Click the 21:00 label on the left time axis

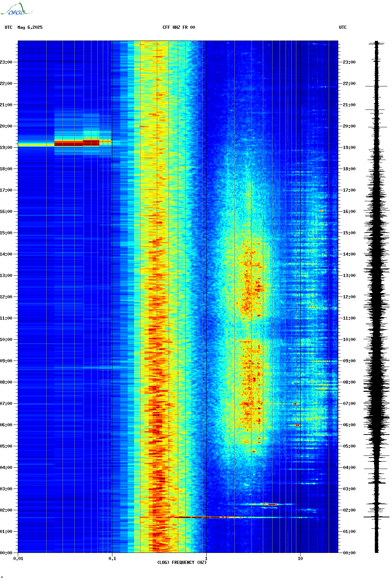tap(6, 105)
